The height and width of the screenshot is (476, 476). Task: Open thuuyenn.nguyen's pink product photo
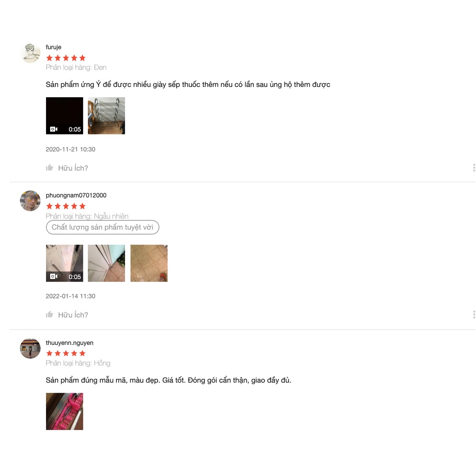(64, 411)
